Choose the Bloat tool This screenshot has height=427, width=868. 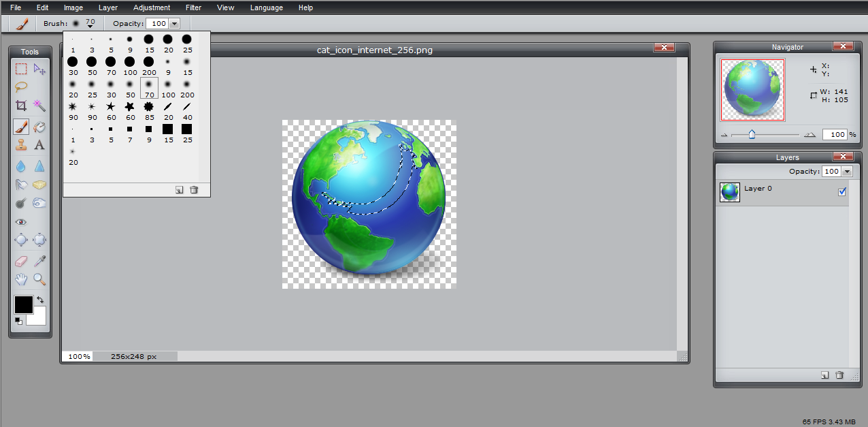coord(21,240)
